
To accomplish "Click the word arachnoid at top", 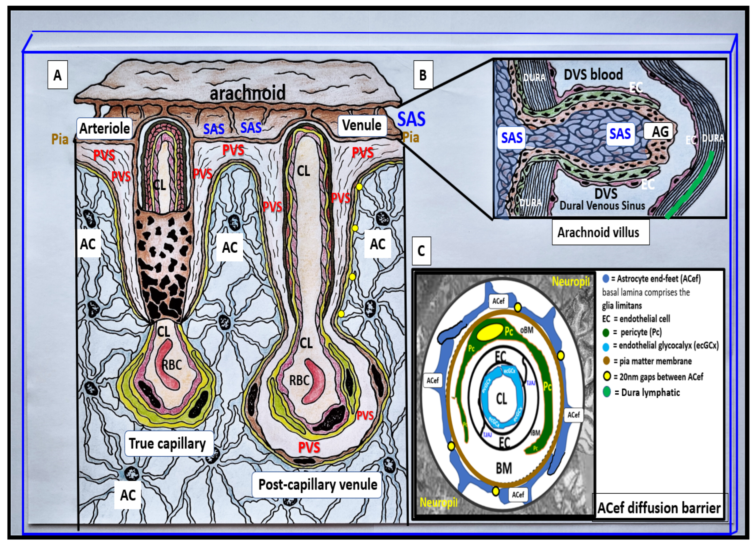I will coord(247,93).
